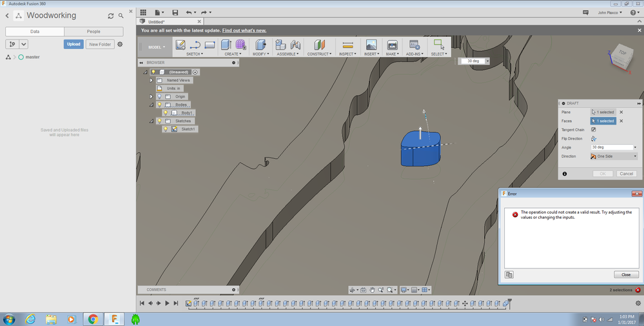Image resolution: width=644 pixels, height=326 pixels.
Task: Toggle visibility bulb of Unsaved root component
Action: coord(153,72)
